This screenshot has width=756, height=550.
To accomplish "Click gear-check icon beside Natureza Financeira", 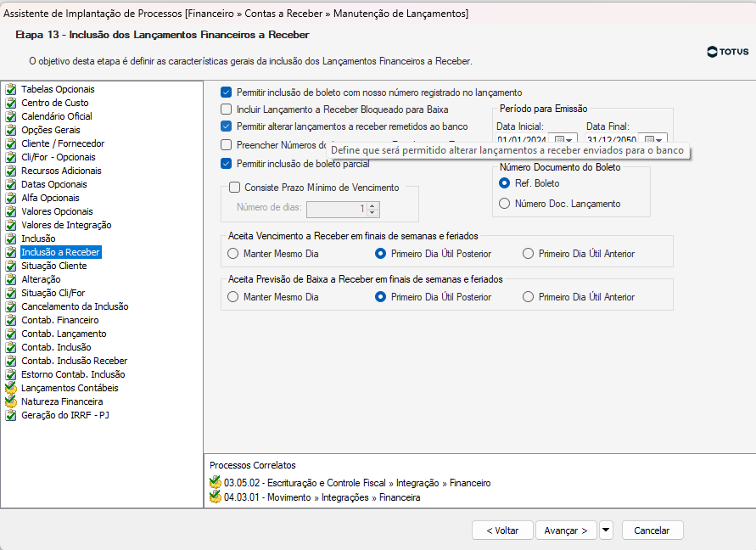I will (11, 401).
